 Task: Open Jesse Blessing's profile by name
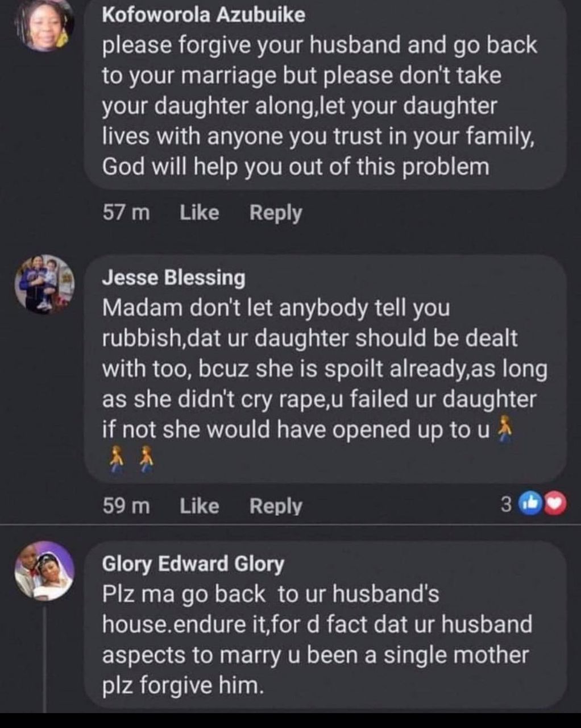point(173,278)
